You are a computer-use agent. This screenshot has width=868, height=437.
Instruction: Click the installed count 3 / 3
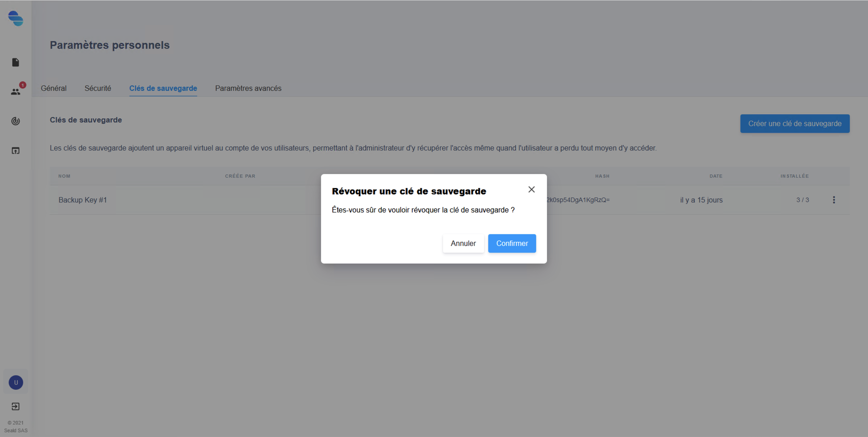click(802, 200)
